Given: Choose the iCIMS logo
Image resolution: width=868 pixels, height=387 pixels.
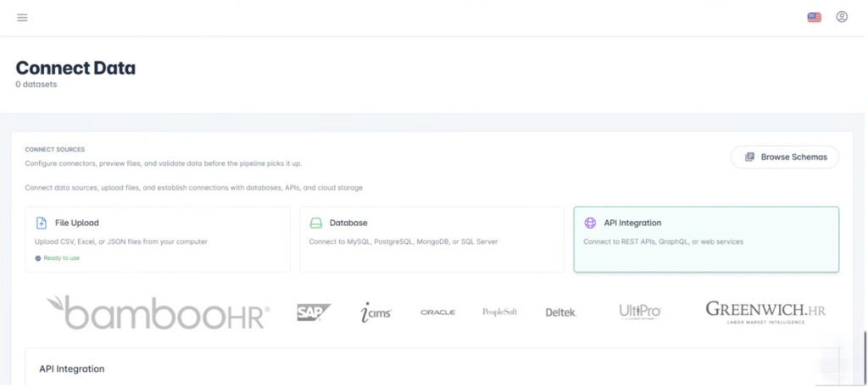Looking at the screenshot, I should (x=376, y=312).
